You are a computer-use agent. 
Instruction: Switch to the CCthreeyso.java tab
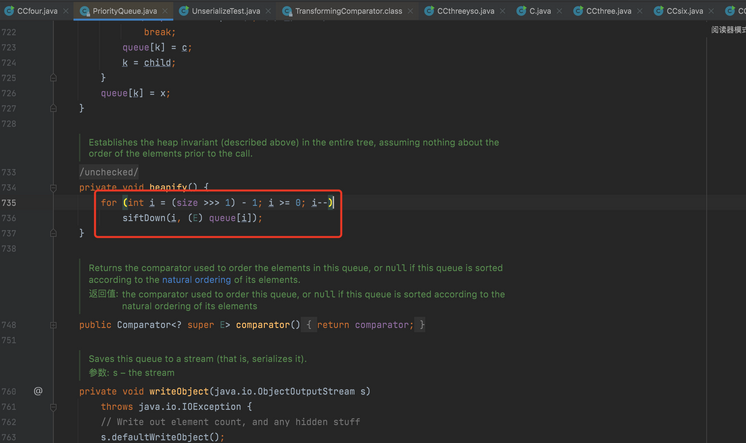[466, 10]
